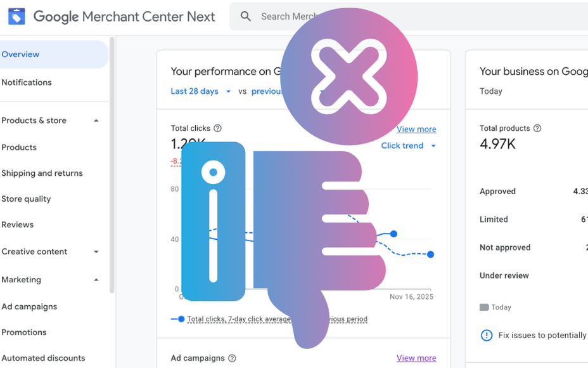Viewport: 588px width, 368px height.
Task: Open the Last 28 days date selector
Action: pos(196,91)
